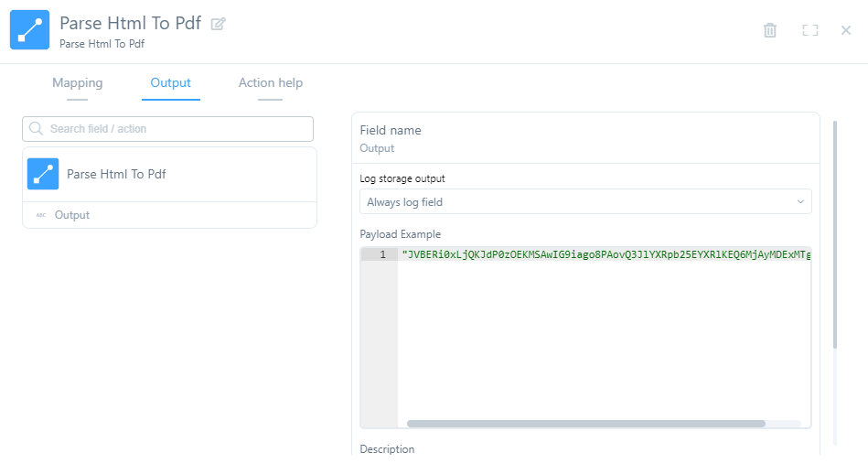Viewport: 868px width, 474px height.
Task: Edit the action name with pencil icon
Action: coord(218,24)
